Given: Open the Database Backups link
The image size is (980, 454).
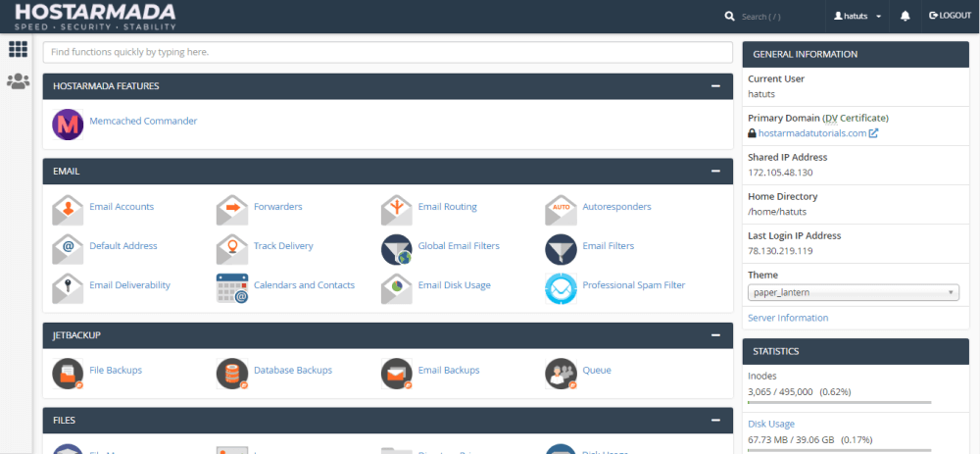Looking at the screenshot, I should coord(293,370).
